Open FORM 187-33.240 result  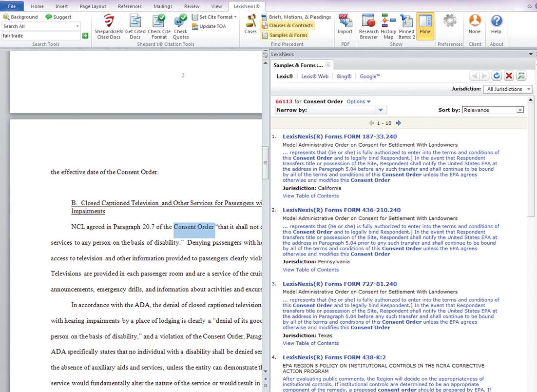(x=340, y=137)
